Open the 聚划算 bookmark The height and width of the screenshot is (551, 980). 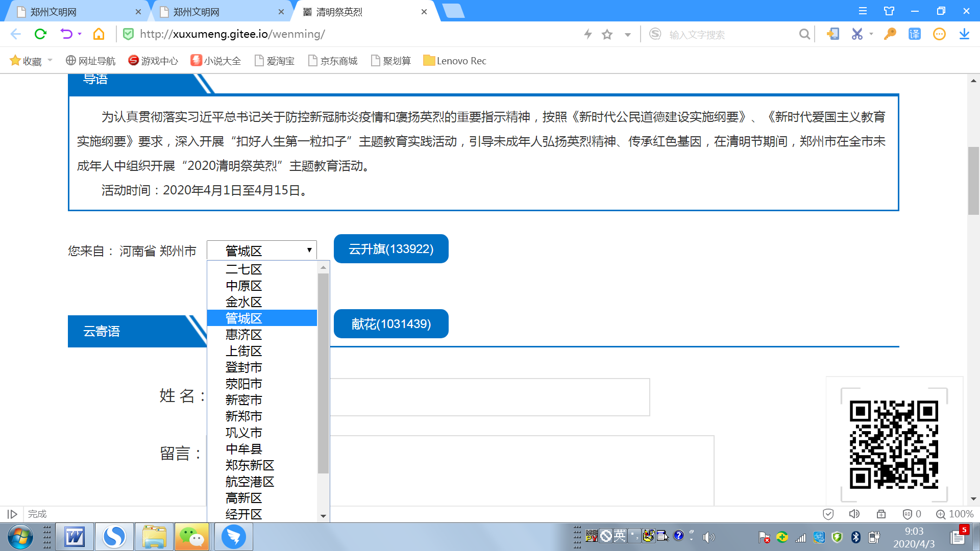click(x=391, y=61)
